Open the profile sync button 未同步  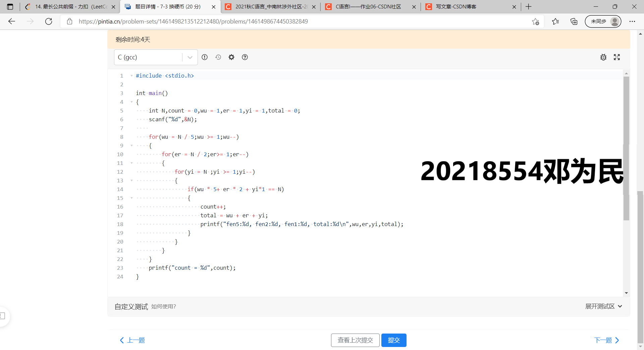(603, 21)
